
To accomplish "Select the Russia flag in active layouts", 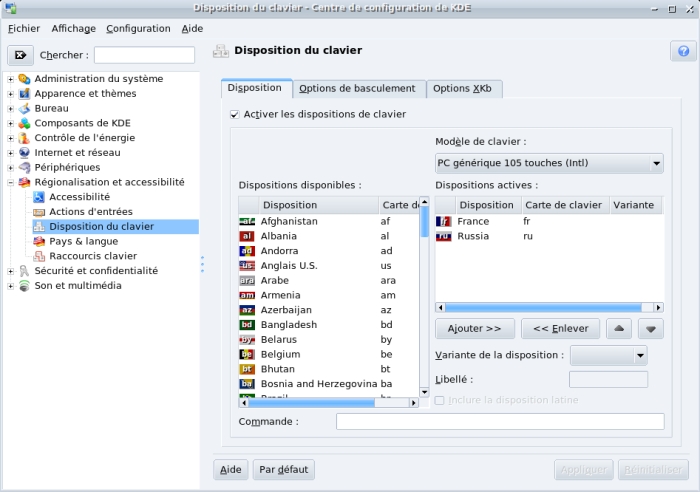I will coord(444,236).
